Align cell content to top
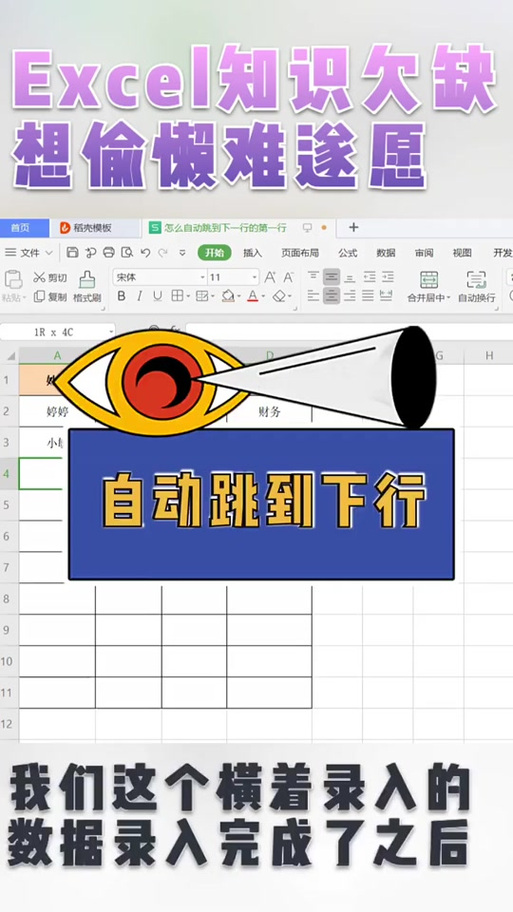 click(314, 276)
